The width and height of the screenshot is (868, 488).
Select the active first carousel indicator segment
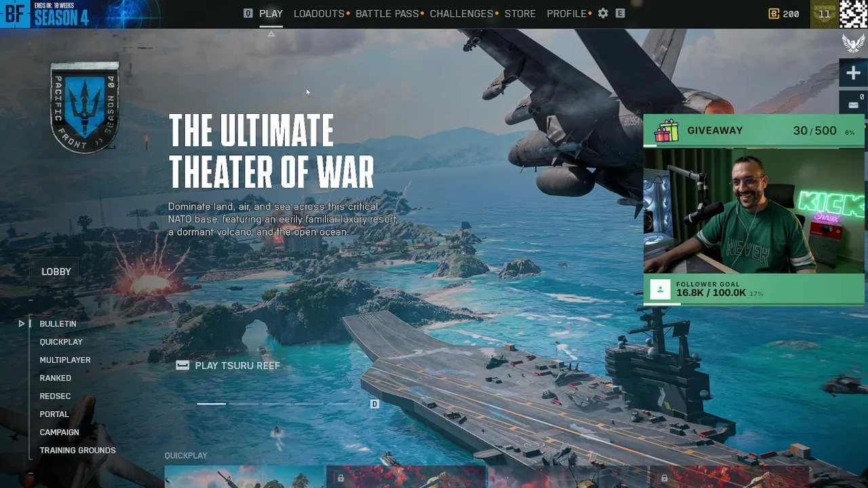(212, 404)
